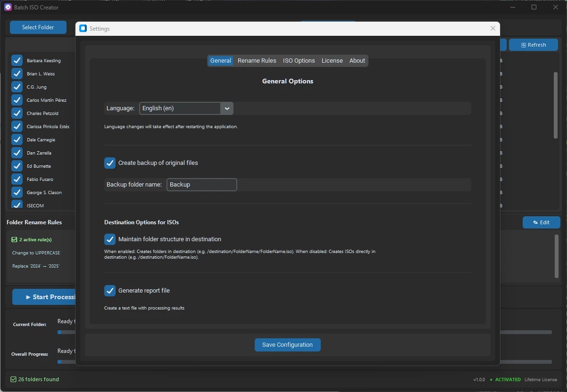This screenshot has width=567, height=392.
Task: Uncheck the Clarissa Pinkola Estés folder
Action: click(17, 127)
